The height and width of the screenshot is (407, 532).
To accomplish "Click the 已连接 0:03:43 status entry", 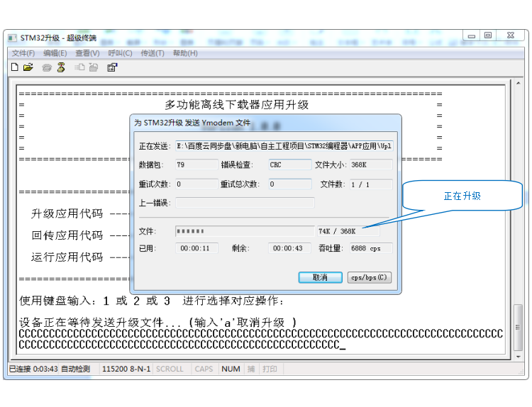I will pos(33,369).
